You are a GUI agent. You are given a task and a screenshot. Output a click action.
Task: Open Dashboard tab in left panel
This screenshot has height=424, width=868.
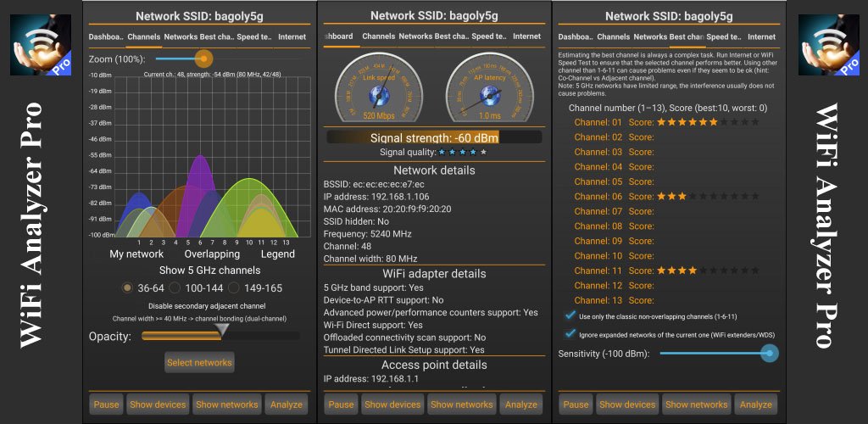tap(105, 37)
